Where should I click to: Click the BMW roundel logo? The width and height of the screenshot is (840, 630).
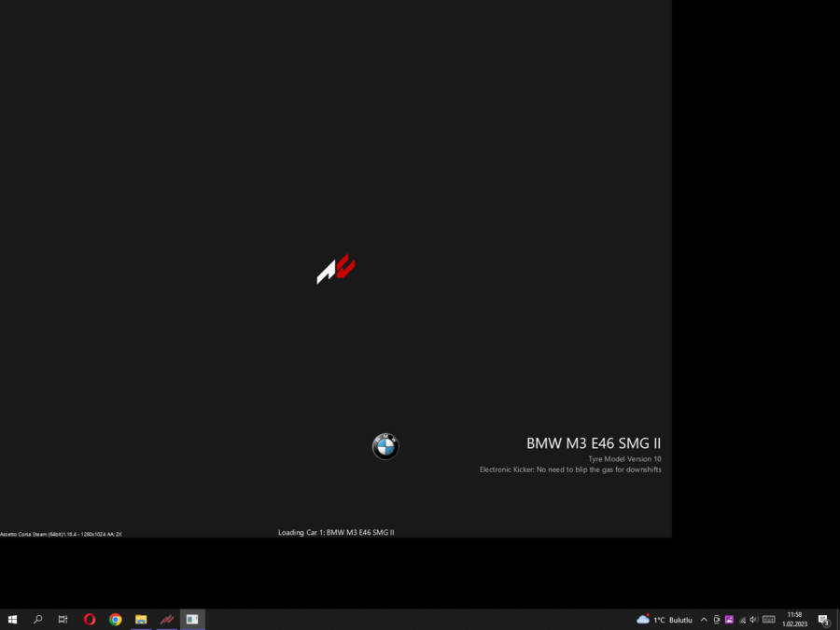click(x=385, y=446)
